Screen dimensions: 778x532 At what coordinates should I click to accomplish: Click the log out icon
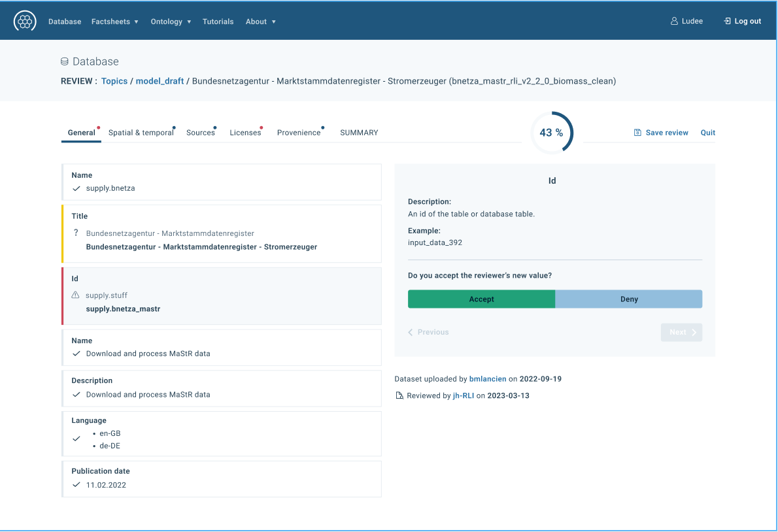click(726, 20)
